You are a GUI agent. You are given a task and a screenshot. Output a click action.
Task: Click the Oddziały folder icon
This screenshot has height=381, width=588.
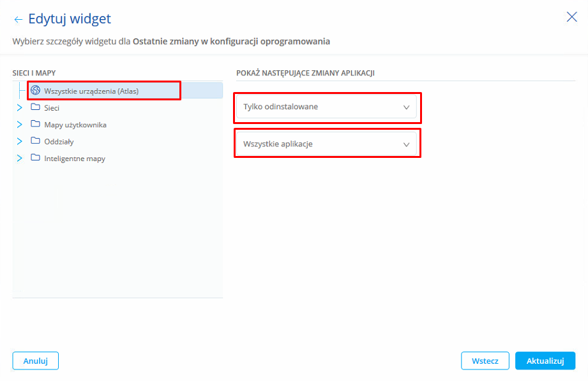36,141
